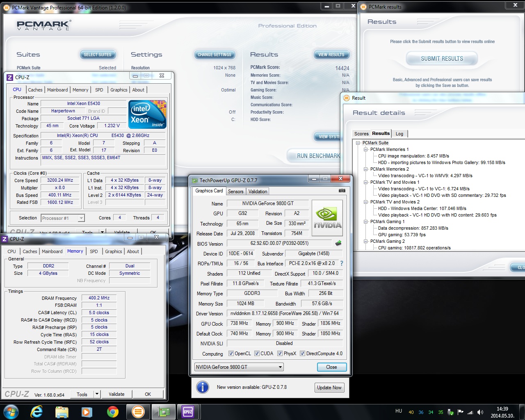Open the NVIDIA GeForce 9800 GT card dropdown
This screenshot has height=420, width=525.
click(x=239, y=367)
